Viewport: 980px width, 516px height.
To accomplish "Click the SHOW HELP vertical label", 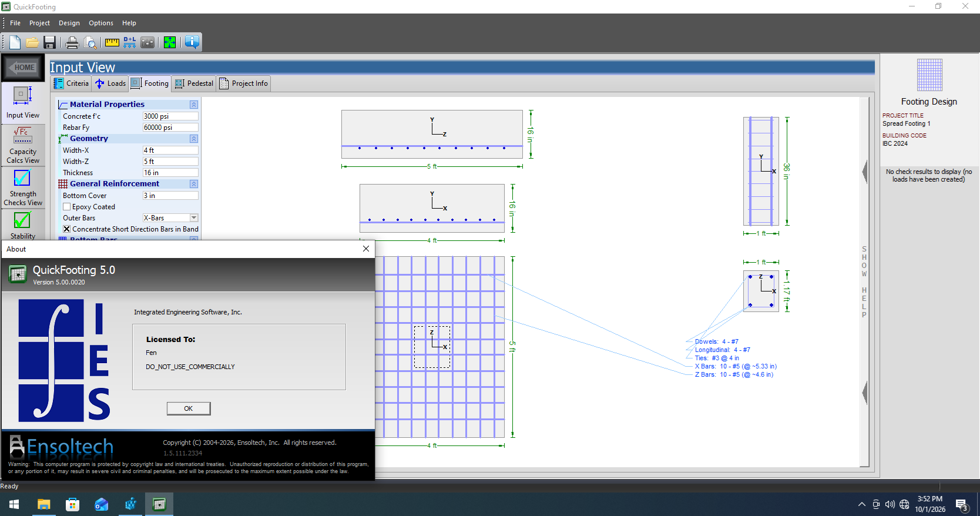I will 864,282.
